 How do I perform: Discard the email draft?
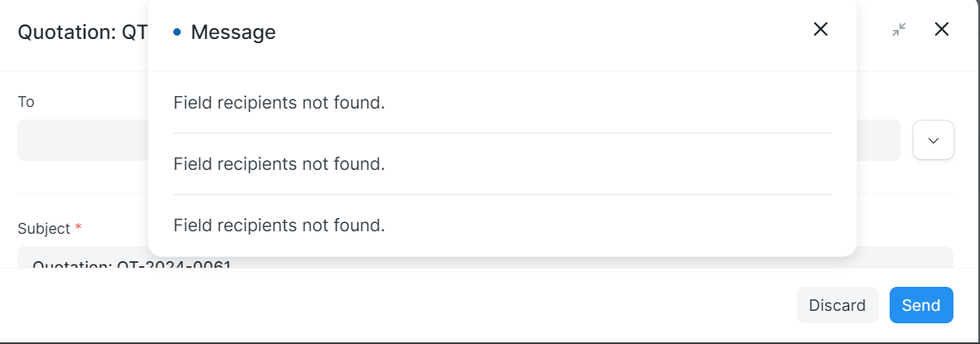point(837,305)
